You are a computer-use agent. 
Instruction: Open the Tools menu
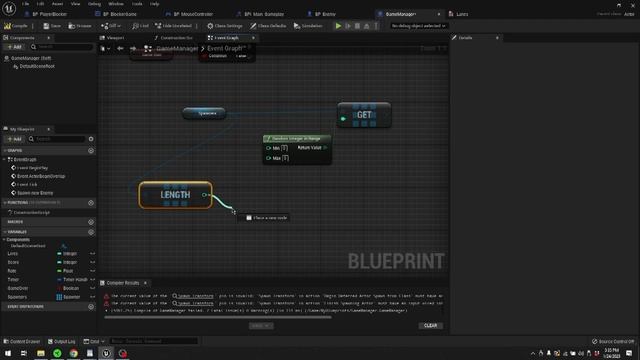137,4
